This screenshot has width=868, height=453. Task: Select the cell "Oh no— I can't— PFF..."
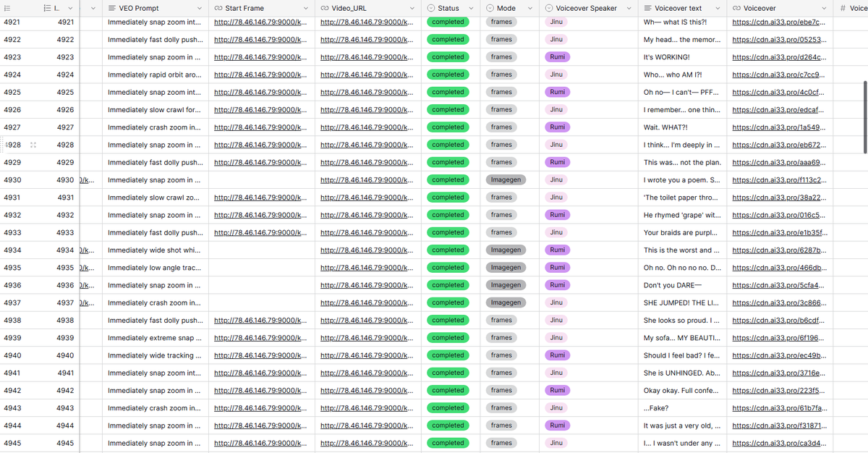pyautogui.click(x=683, y=92)
